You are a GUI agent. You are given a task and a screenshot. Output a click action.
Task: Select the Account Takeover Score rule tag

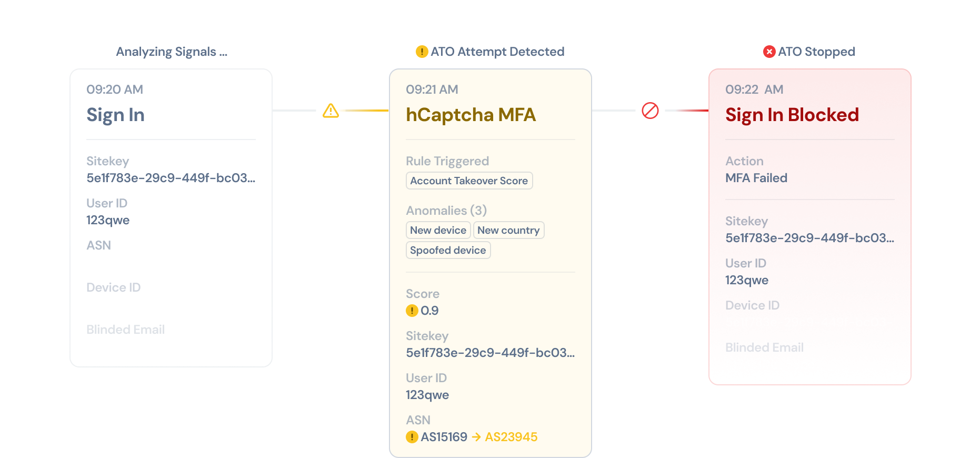coord(469,181)
